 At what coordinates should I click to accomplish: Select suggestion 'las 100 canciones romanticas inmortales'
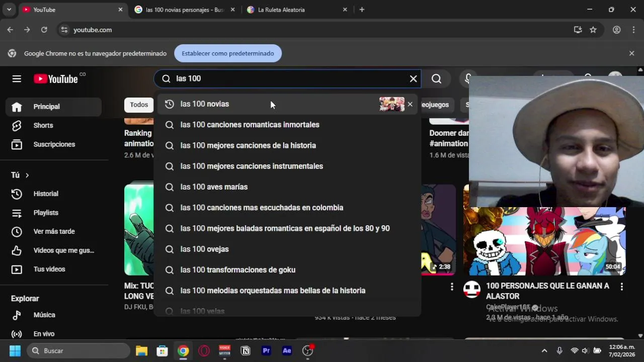[x=287, y=125]
